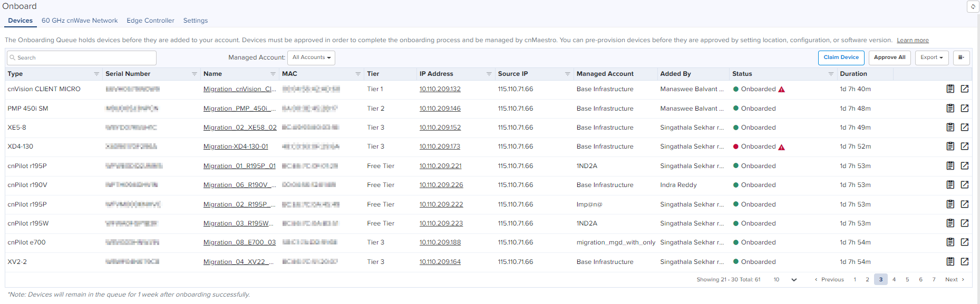Click the Claim Device button
980x304 pixels.
tap(841, 58)
